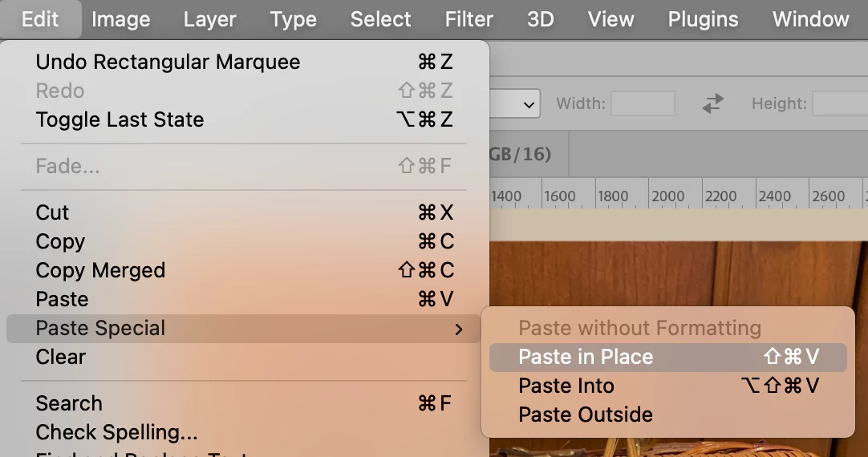Expand the Paste Special submenu arrow
Screen dimensions: 868x457
point(459,329)
